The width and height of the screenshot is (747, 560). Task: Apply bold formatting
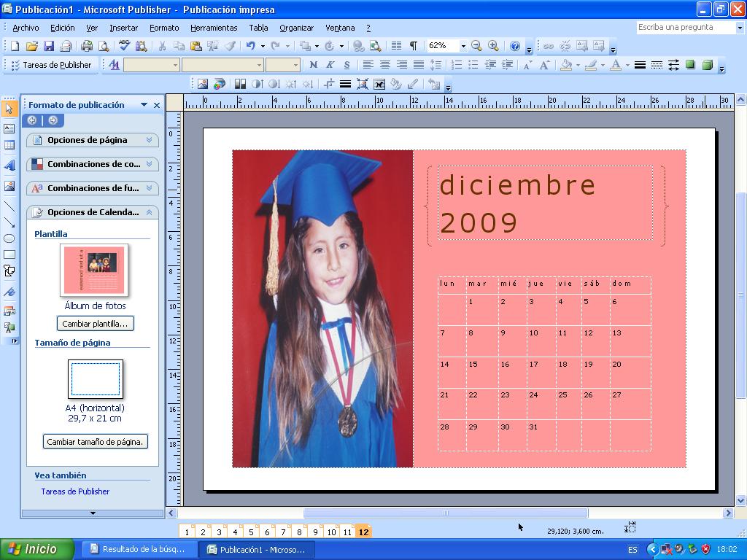pos(314,65)
